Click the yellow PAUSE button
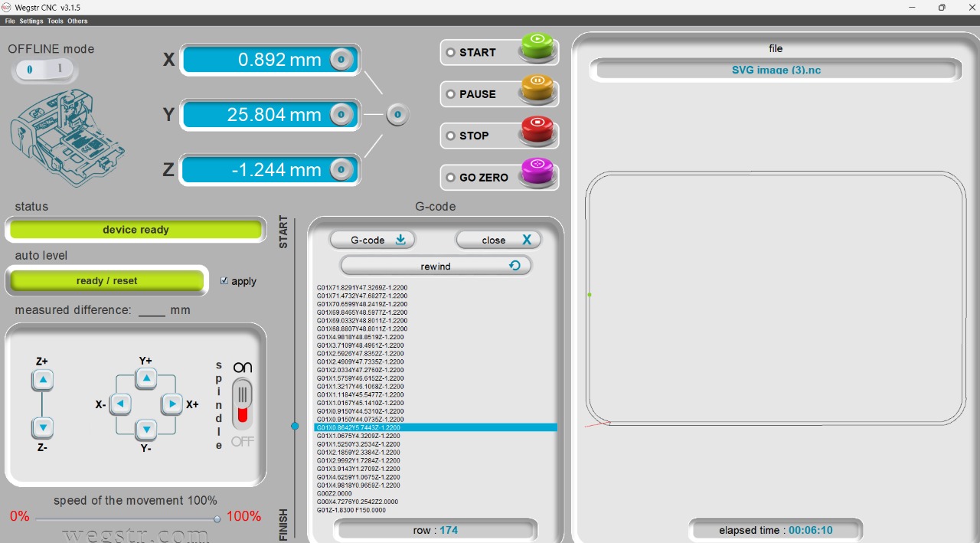The image size is (980, 543). point(537,89)
